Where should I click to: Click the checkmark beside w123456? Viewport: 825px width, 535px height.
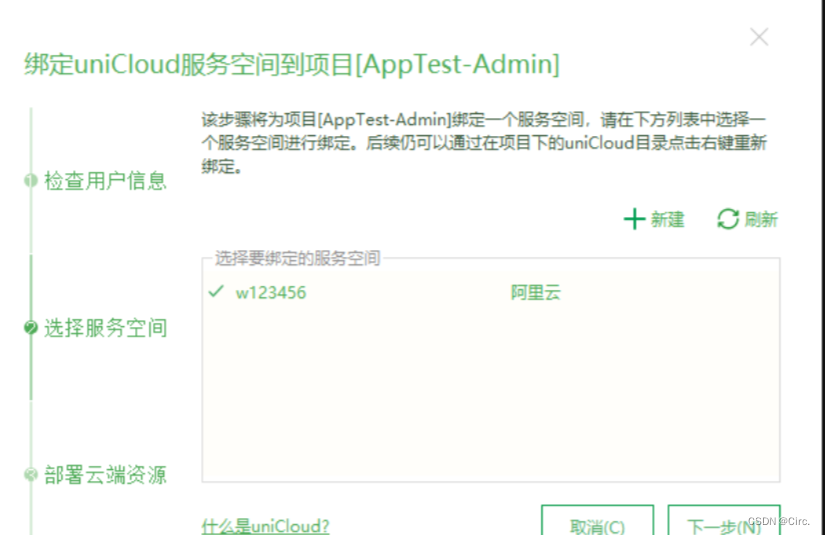[x=216, y=291]
